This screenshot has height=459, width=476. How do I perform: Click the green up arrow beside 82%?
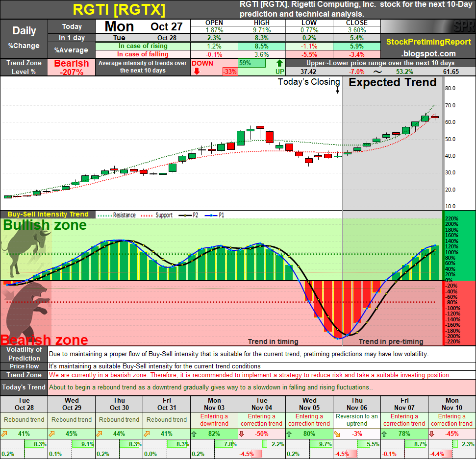(194, 434)
